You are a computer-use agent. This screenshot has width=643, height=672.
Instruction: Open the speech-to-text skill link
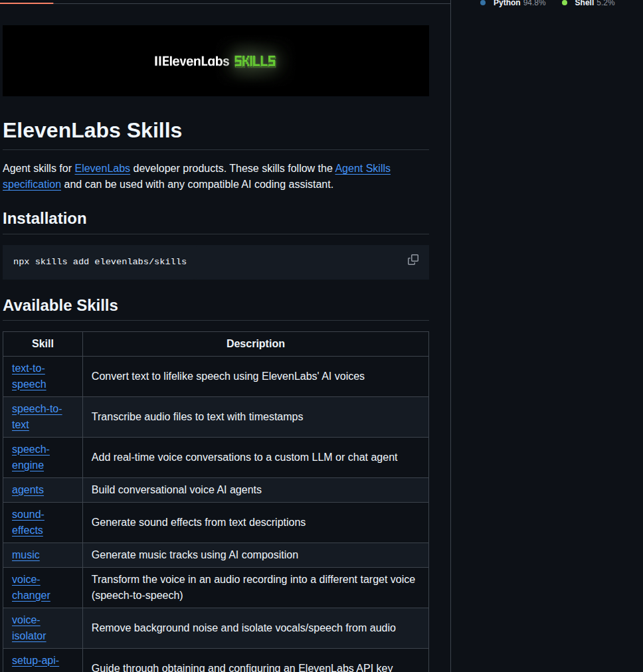click(x=37, y=416)
